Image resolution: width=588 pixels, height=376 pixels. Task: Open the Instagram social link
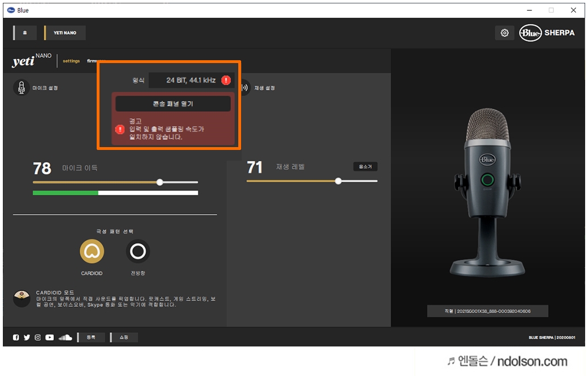point(38,337)
